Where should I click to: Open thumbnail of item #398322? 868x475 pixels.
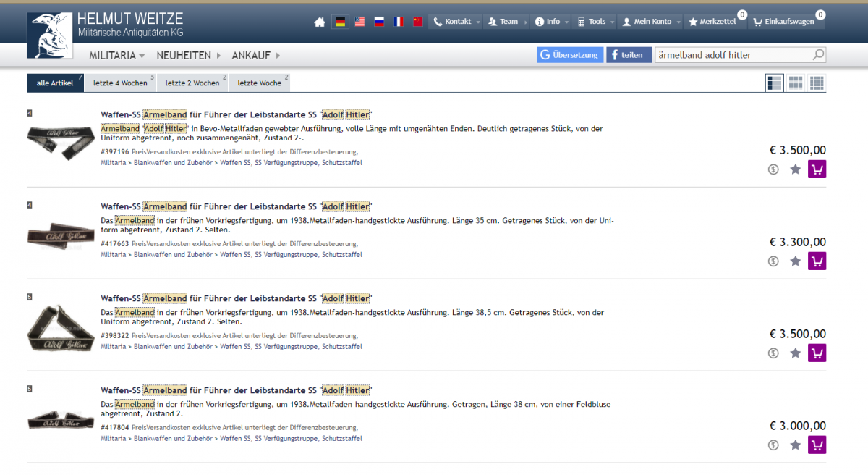coord(61,327)
